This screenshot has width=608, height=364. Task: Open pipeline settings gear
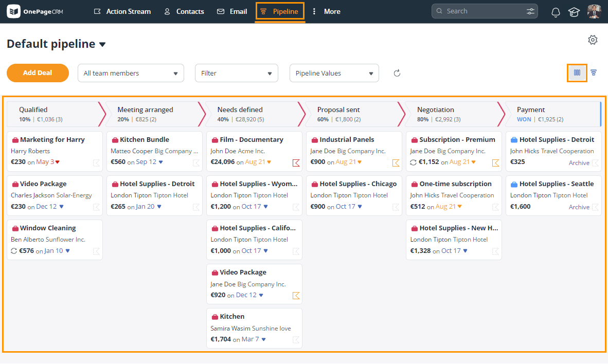coord(593,40)
